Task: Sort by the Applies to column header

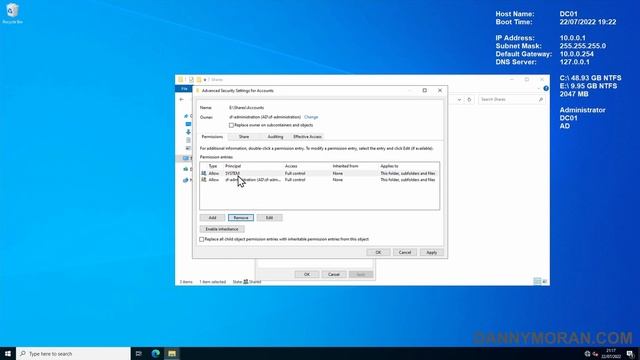Action: (389, 166)
